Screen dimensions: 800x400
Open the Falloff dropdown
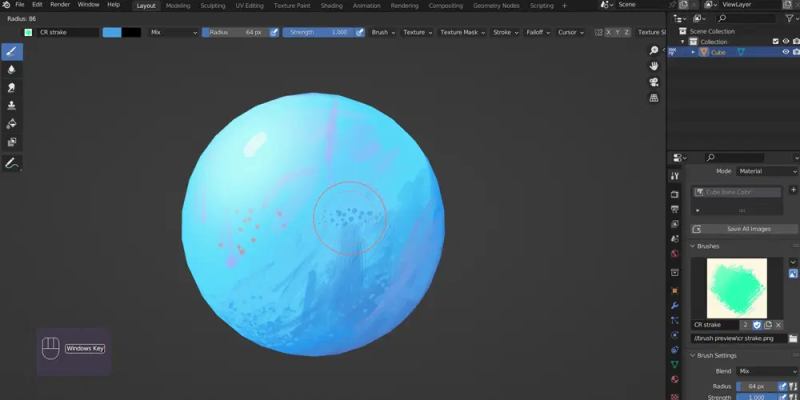pos(538,32)
